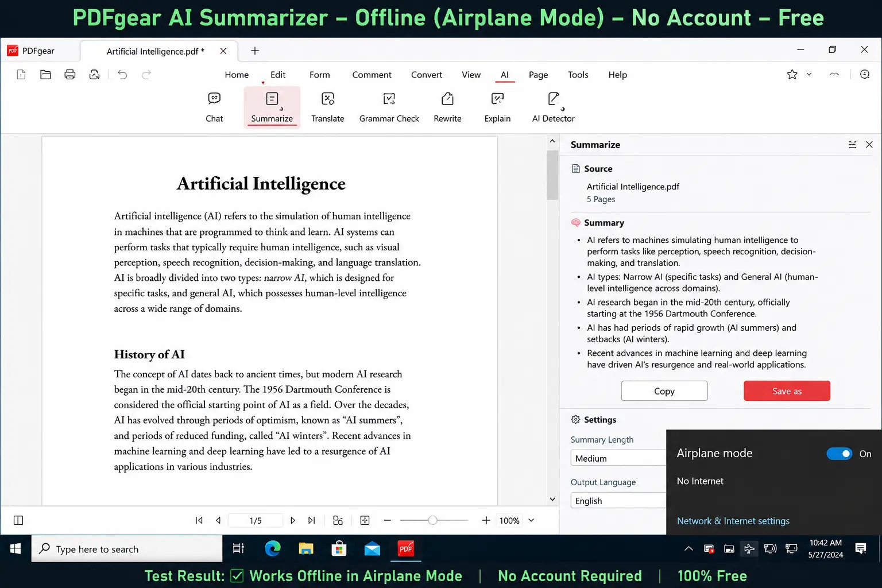The width and height of the screenshot is (882, 588).
Task: Close the Artificial Intelligence.pdf tab
Action: click(x=223, y=51)
